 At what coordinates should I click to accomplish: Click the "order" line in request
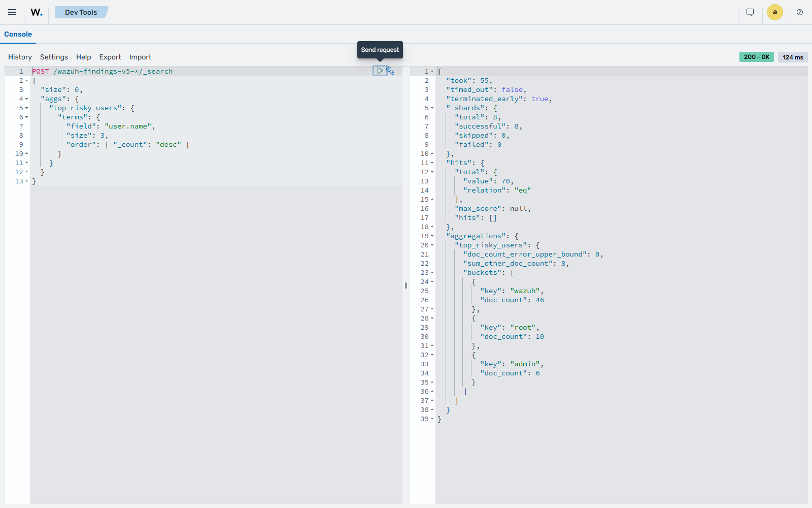(x=128, y=144)
